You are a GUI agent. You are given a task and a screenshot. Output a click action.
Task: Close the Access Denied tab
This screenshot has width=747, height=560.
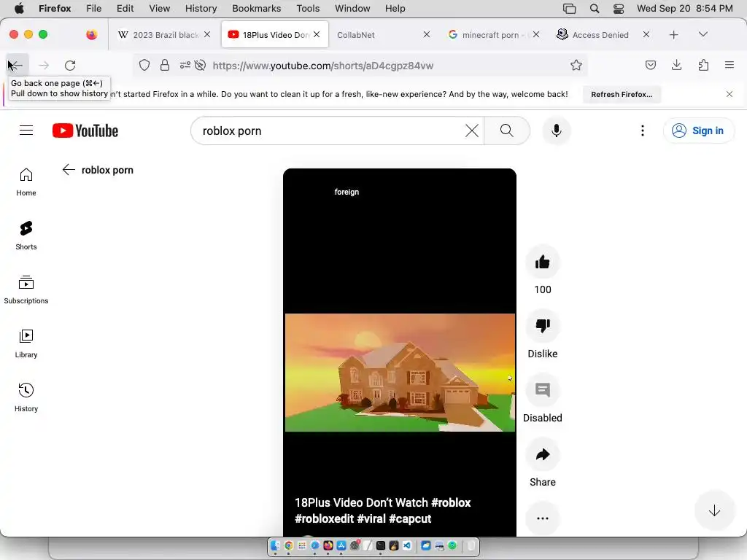point(646,34)
